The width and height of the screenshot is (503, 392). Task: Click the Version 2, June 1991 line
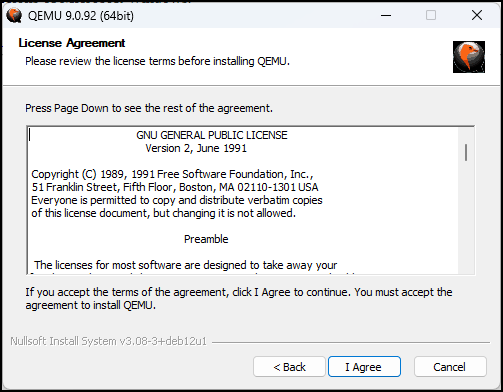point(196,148)
